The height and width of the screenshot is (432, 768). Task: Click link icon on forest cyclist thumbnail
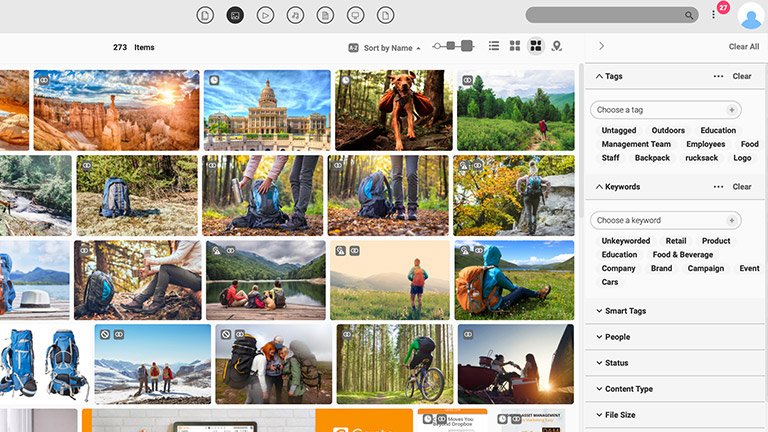pyautogui.click(x=347, y=335)
